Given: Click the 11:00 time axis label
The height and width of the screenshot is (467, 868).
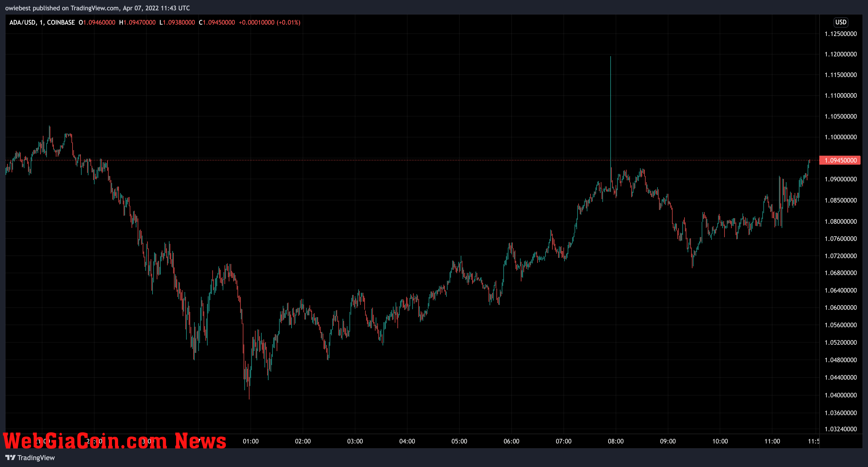Looking at the screenshot, I should 772,441.
